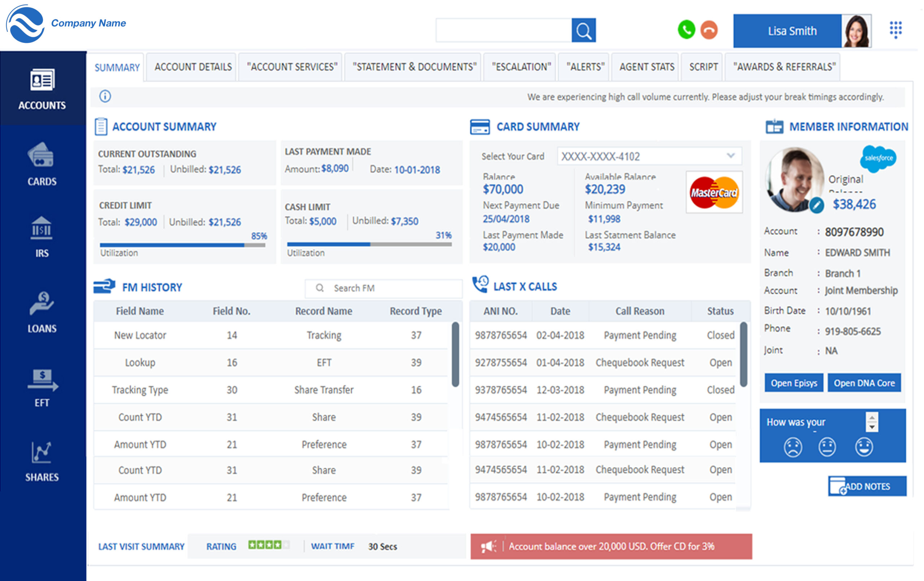Image resolution: width=924 pixels, height=581 pixels.
Task: Open the apps grid menu top right
Action: (895, 30)
